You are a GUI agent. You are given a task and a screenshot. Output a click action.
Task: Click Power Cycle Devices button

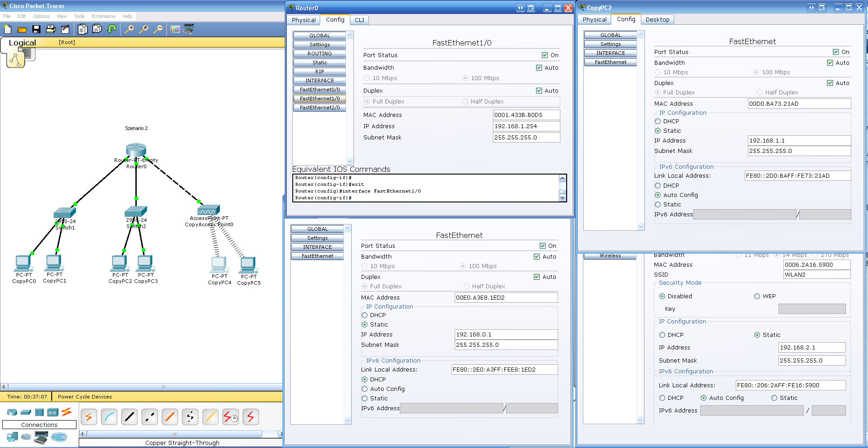(x=85, y=397)
